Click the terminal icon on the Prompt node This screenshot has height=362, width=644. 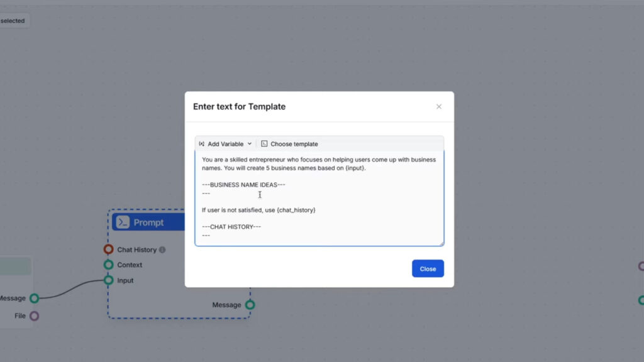tap(122, 222)
